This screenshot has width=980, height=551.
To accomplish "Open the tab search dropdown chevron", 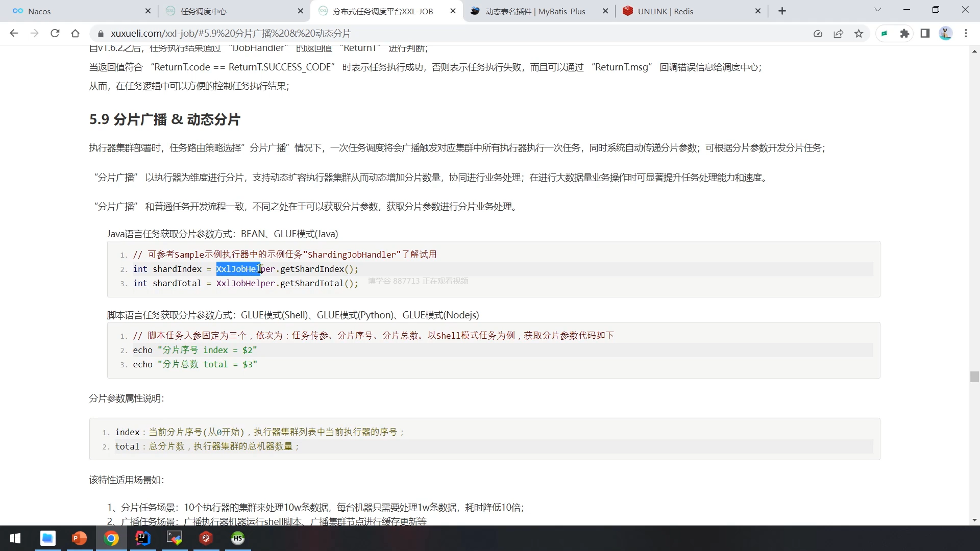I will [877, 10].
